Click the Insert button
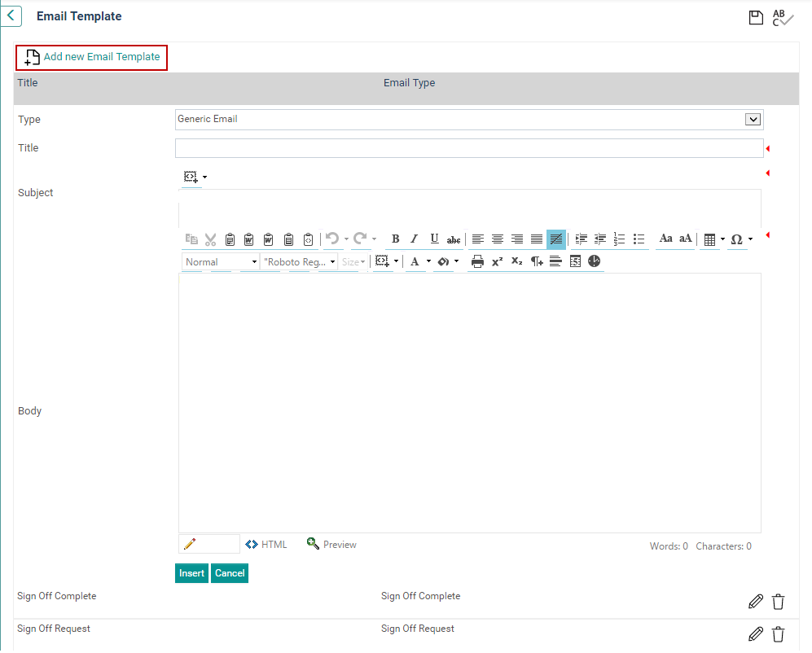This screenshot has width=812, height=653. coord(191,573)
